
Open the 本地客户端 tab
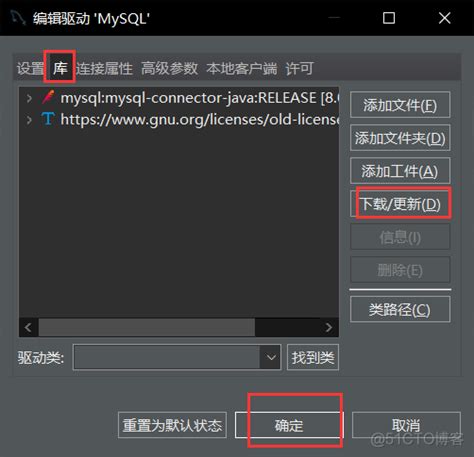coord(242,68)
